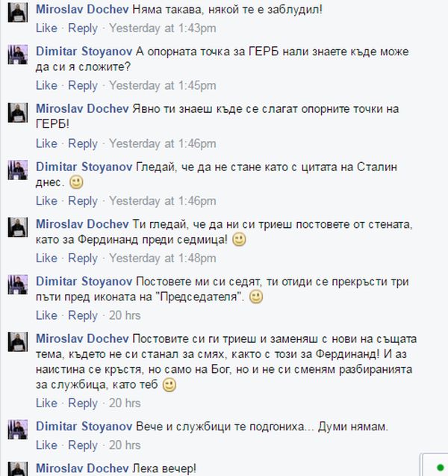Open Miroslav Dochev's avatar on first comment
This screenshot has height=476, width=448.
point(18,13)
